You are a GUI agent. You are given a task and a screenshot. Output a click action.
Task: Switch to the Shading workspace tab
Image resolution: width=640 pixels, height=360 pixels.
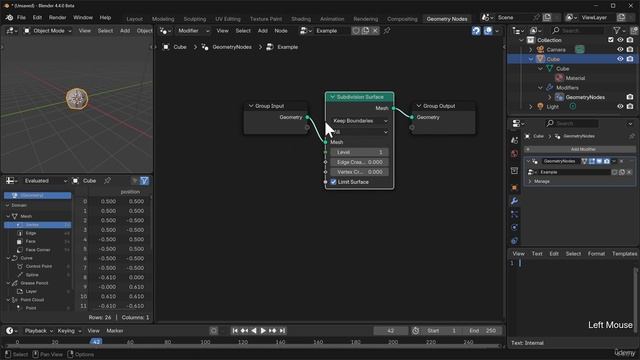(301, 19)
